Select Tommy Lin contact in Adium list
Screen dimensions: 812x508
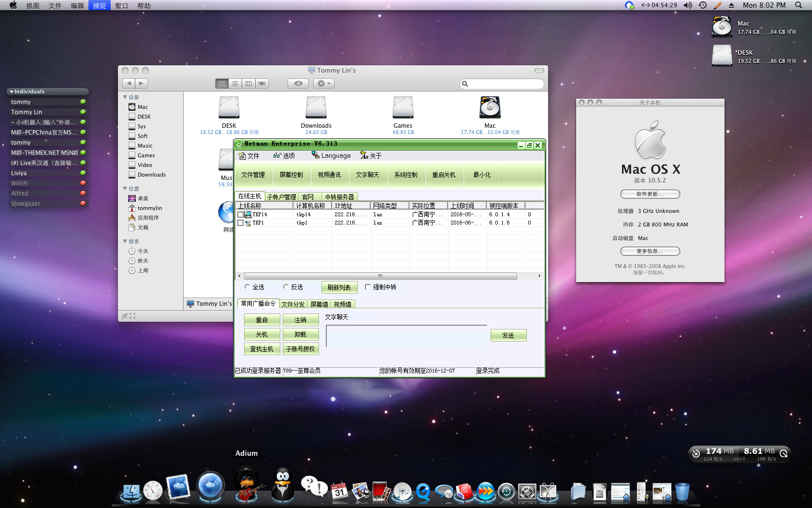(x=47, y=112)
